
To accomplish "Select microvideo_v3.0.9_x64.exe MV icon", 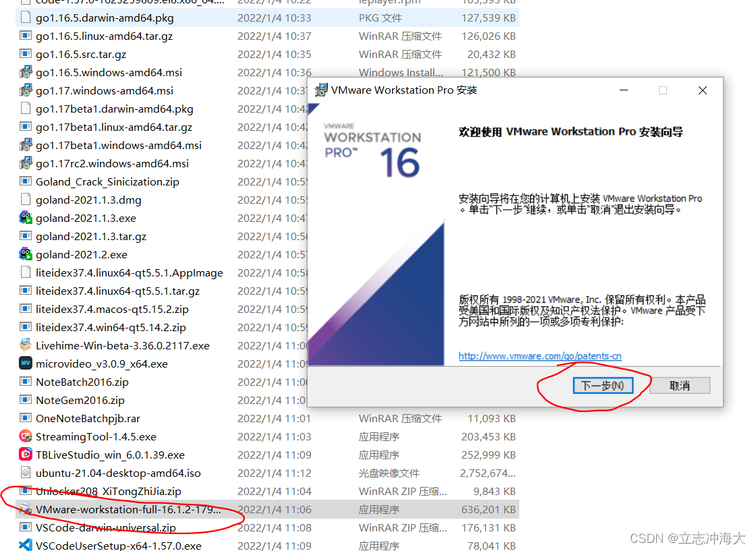I will tap(26, 363).
